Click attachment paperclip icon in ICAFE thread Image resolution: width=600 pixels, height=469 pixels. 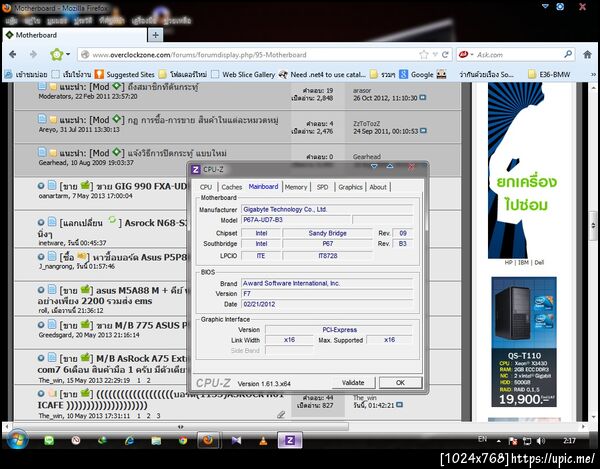point(281,414)
